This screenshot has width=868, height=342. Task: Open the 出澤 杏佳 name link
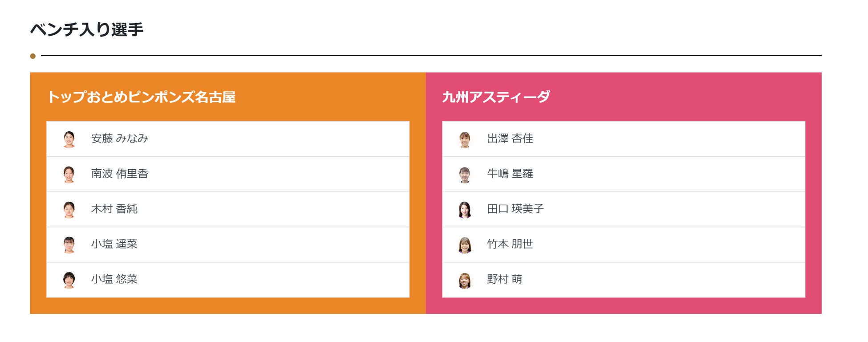(x=510, y=138)
